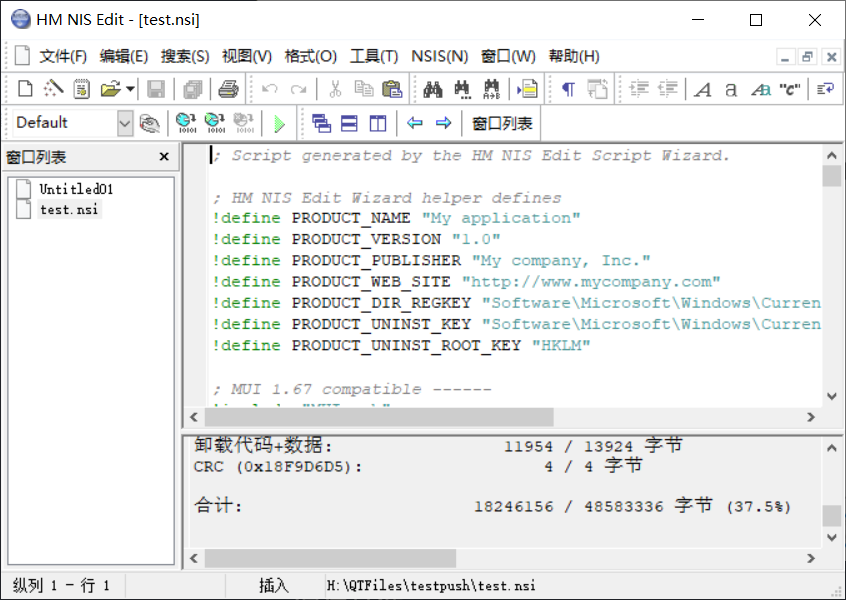This screenshot has height=600, width=846.
Task: Click the increase indent icon
Action: 639,88
